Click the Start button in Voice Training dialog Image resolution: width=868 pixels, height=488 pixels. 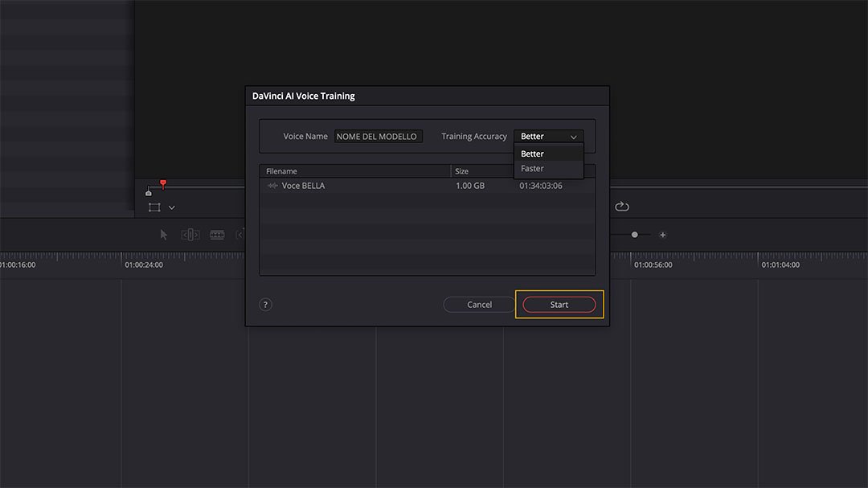(x=559, y=305)
